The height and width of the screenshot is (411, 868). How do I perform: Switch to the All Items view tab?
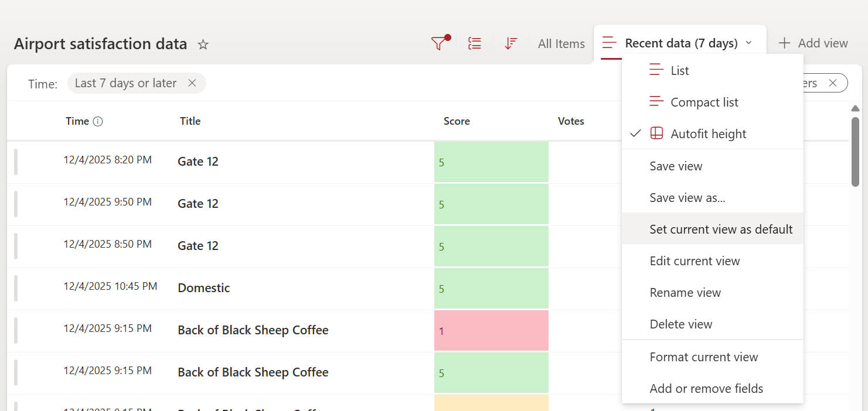click(x=561, y=43)
